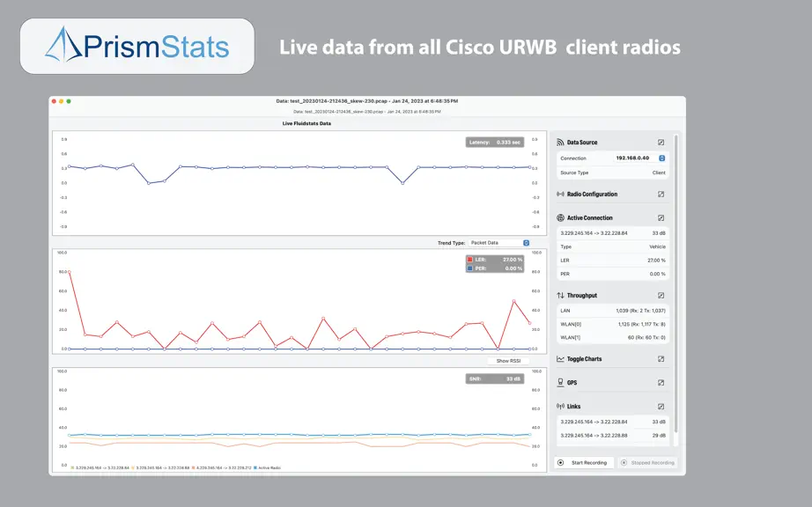Collapse the Links section toggle icon

pyautogui.click(x=661, y=407)
